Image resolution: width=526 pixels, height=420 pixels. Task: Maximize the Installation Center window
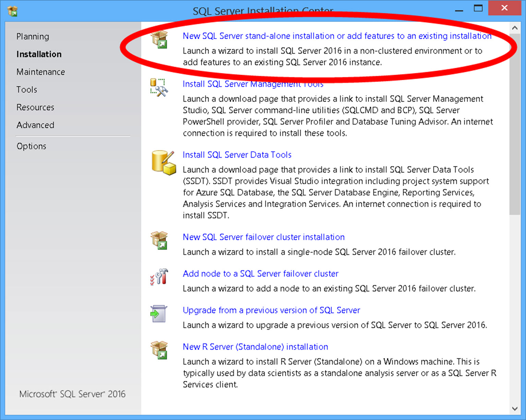pyautogui.click(x=478, y=9)
